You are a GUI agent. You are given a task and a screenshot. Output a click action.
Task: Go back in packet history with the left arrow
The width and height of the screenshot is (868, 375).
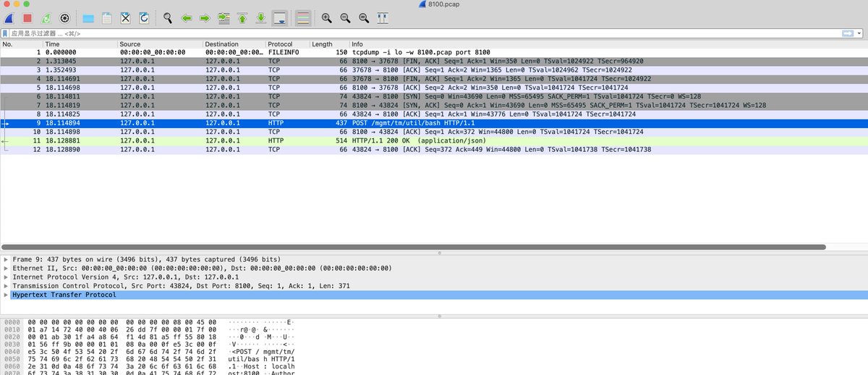coord(187,17)
